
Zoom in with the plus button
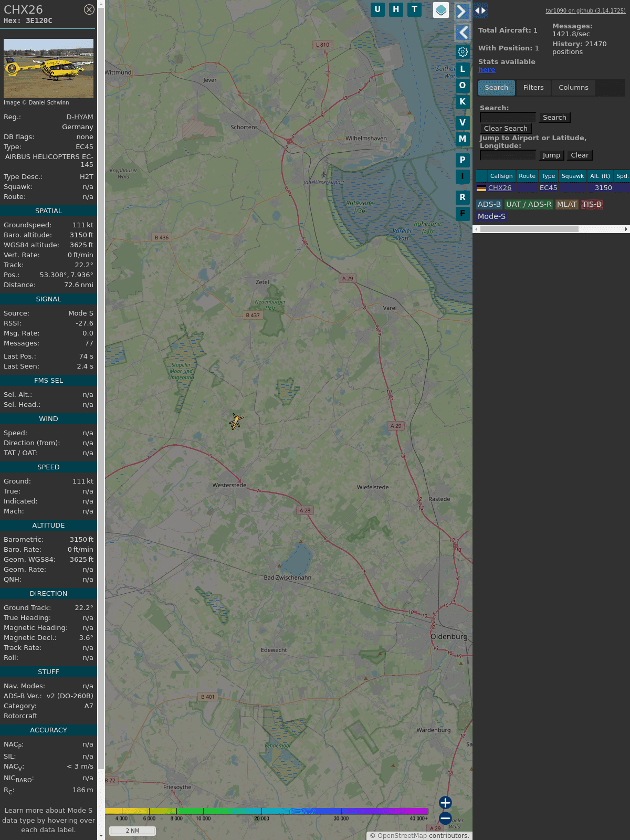pyautogui.click(x=445, y=802)
